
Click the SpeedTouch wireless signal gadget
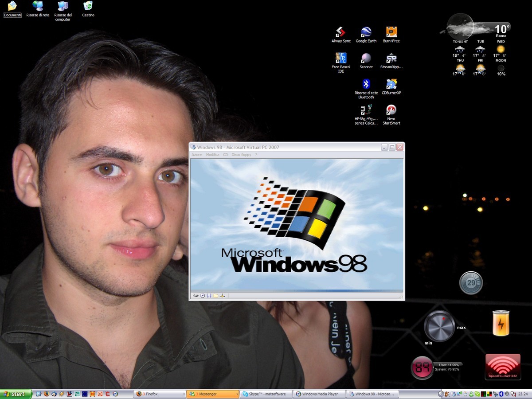click(503, 367)
